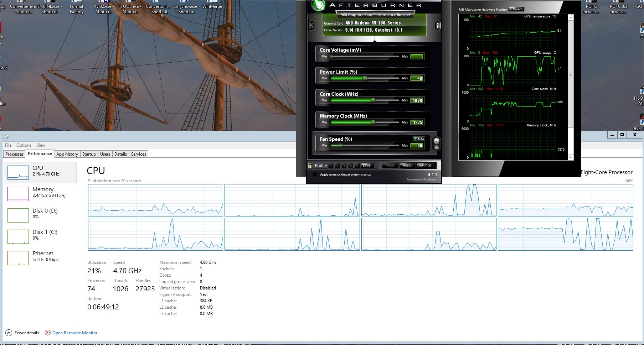Click the Core Clock slider handle

(x=373, y=100)
